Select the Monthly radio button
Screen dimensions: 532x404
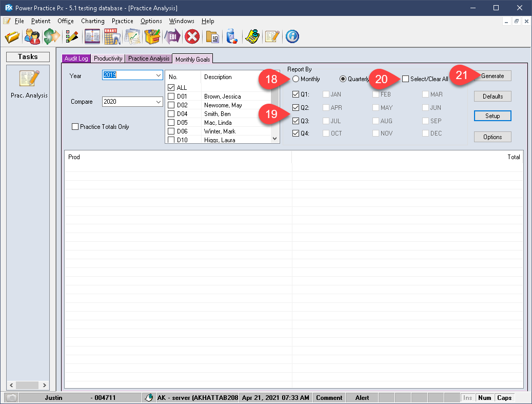click(x=295, y=79)
